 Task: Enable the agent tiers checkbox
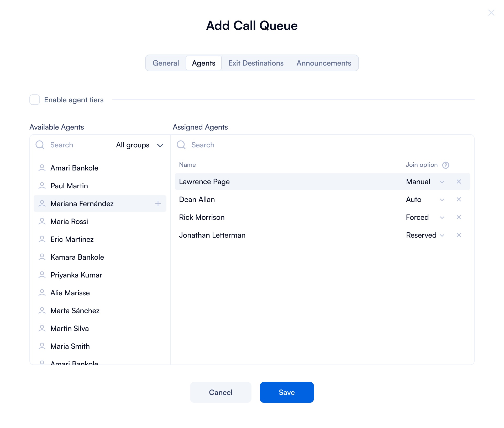coord(35,100)
